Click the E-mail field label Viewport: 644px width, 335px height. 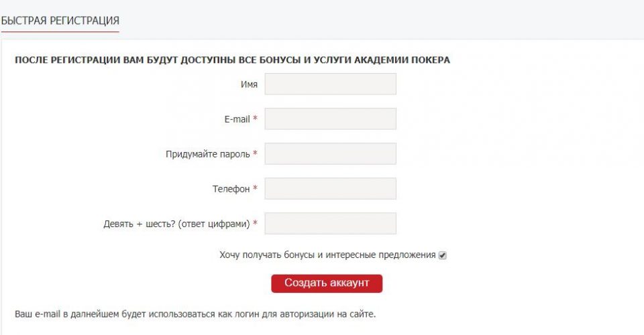pyautogui.click(x=237, y=119)
